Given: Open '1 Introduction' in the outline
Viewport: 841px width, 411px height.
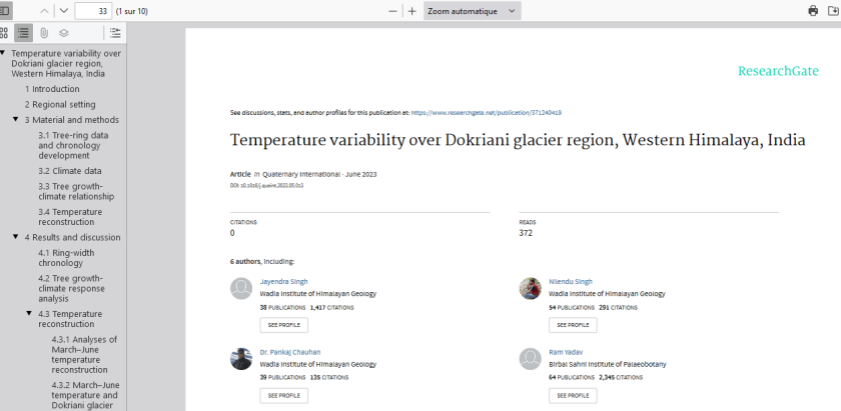Looking at the screenshot, I should click(52, 89).
